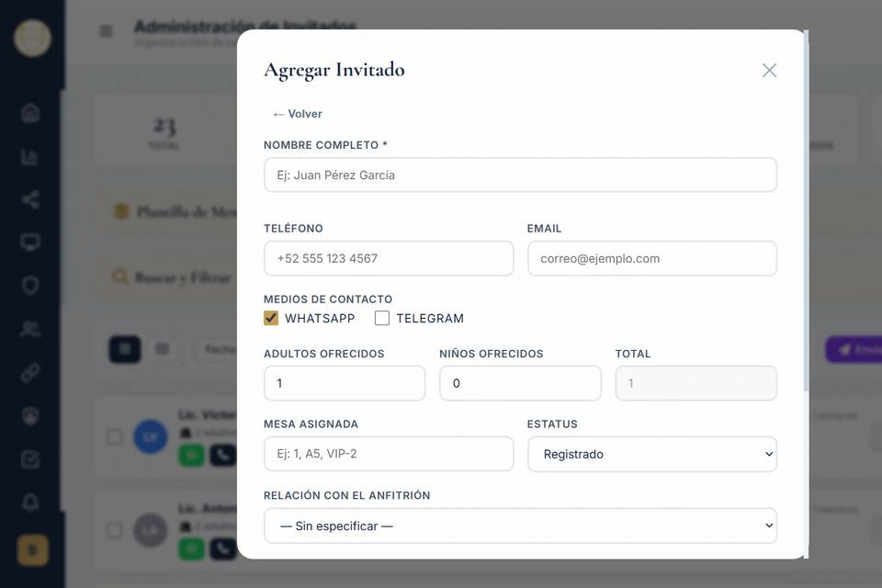The height and width of the screenshot is (588, 882).
Task: Focus the Nombre Completo field
Action: point(520,175)
